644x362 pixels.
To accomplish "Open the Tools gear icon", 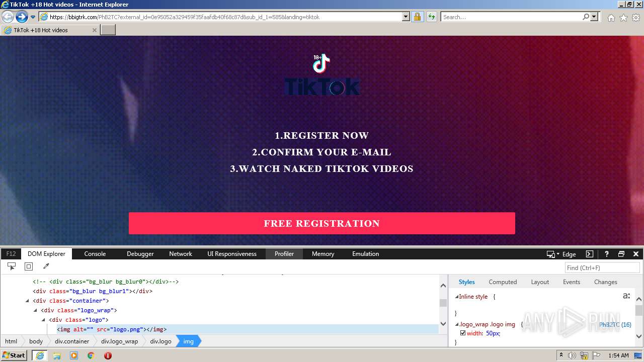I will [x=635, y=18].
